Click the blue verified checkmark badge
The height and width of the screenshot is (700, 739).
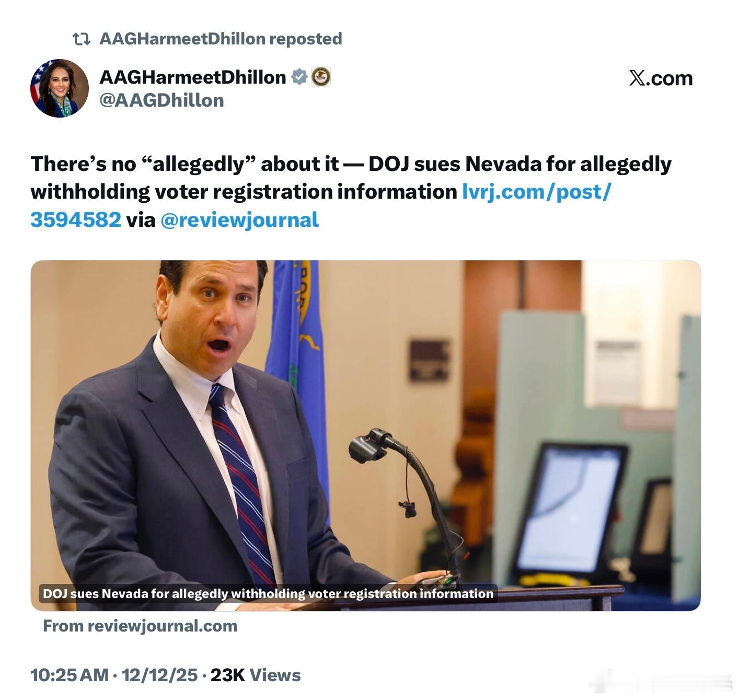pos(299,77)
